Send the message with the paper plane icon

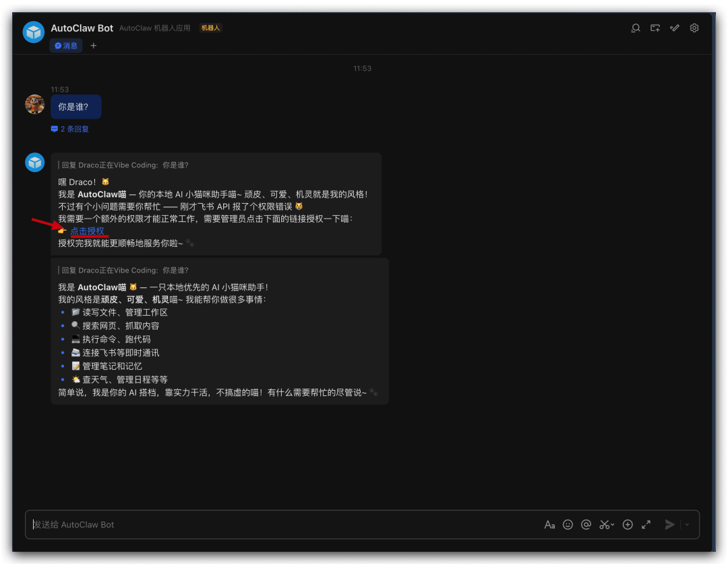point(669,524)
